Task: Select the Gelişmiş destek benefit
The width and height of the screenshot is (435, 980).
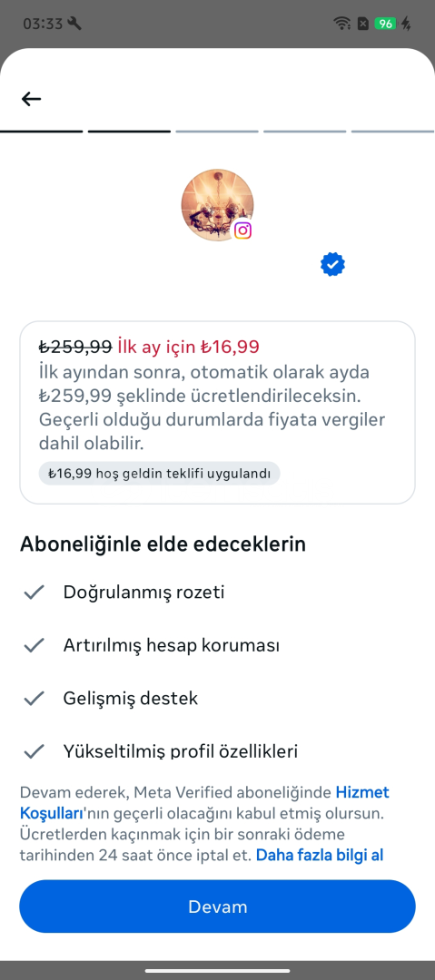Action: pos(130,698)
